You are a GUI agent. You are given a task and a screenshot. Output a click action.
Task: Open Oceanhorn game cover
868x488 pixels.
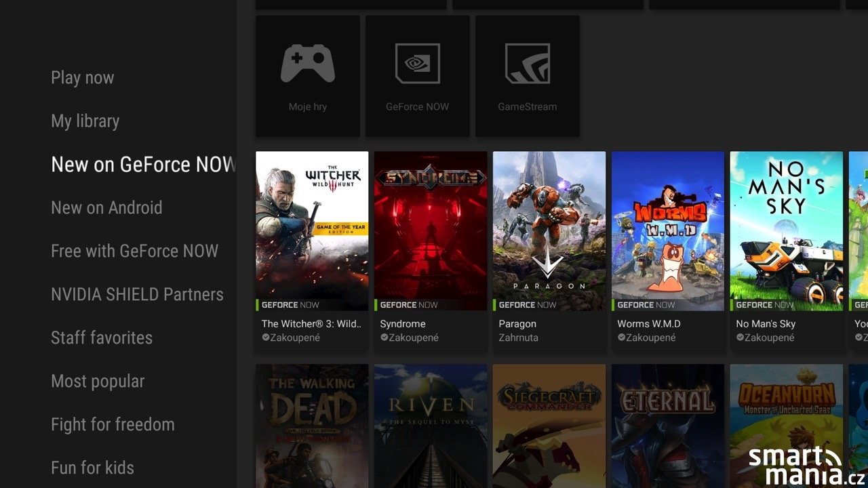tap(787, 426)
